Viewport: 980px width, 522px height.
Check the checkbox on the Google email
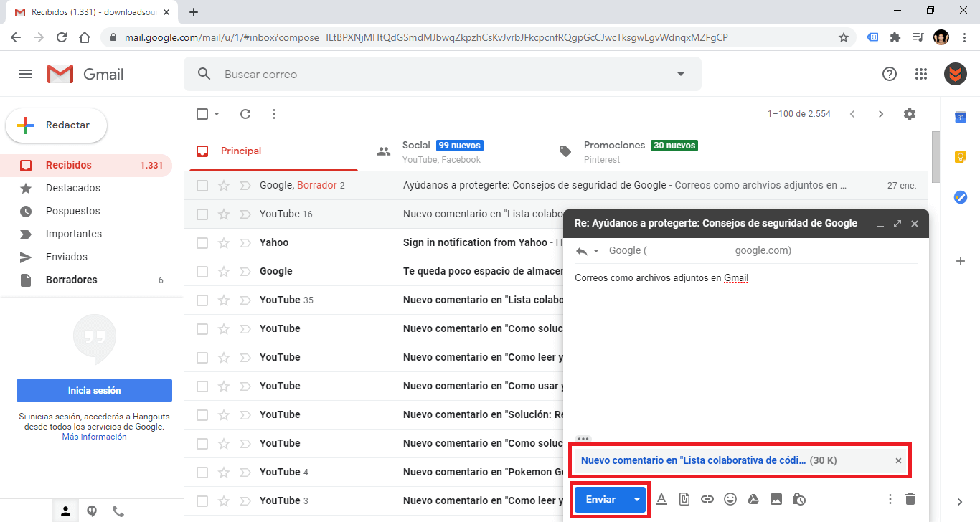click(202, 271)
